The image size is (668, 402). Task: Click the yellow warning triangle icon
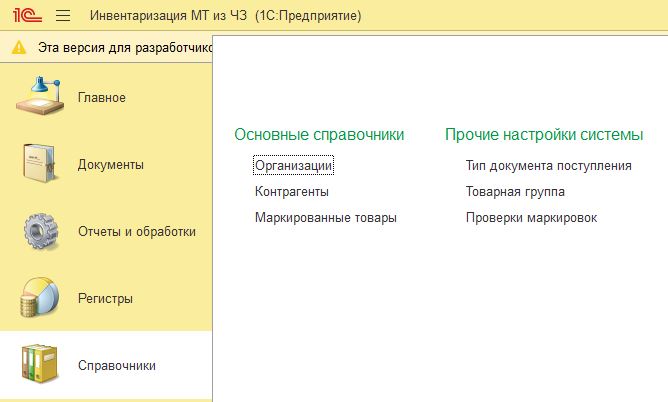click(19, 47)
